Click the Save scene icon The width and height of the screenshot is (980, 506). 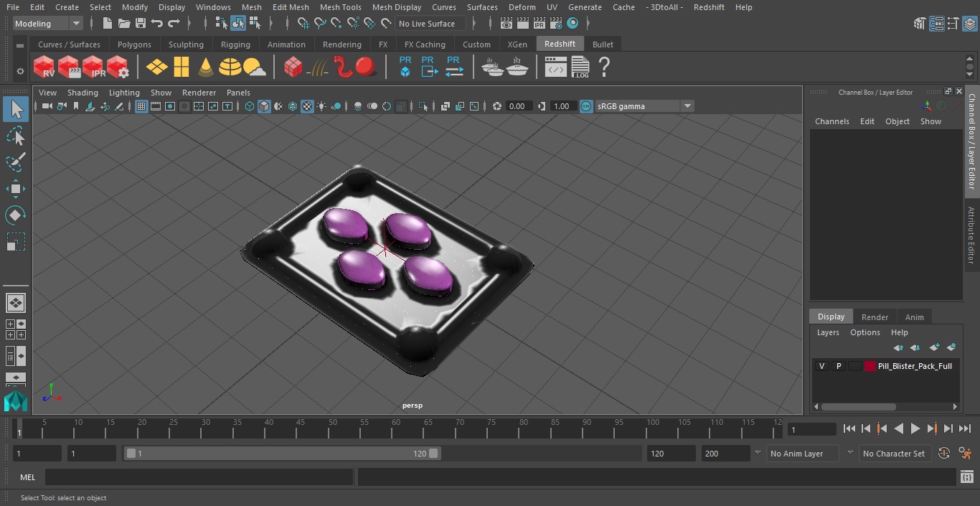point(141,24)
